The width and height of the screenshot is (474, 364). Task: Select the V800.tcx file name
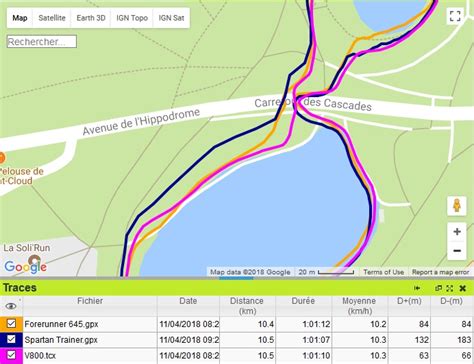tap(40, 356)
